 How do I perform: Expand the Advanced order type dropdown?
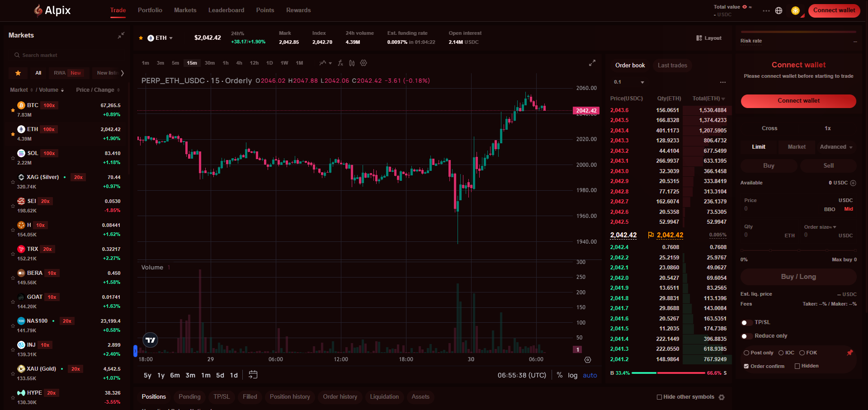(x=835, y=147)
